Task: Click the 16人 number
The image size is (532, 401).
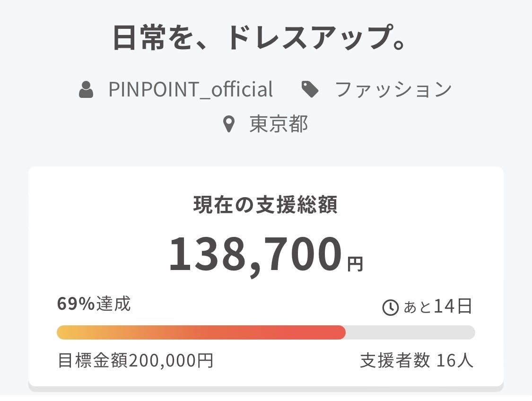Action: (x=454, y=360)
